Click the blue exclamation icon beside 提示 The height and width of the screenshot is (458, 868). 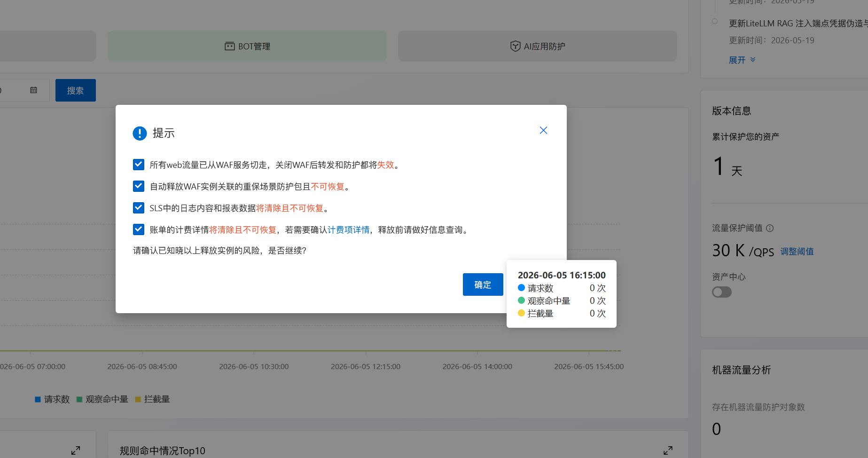(140, 134)
